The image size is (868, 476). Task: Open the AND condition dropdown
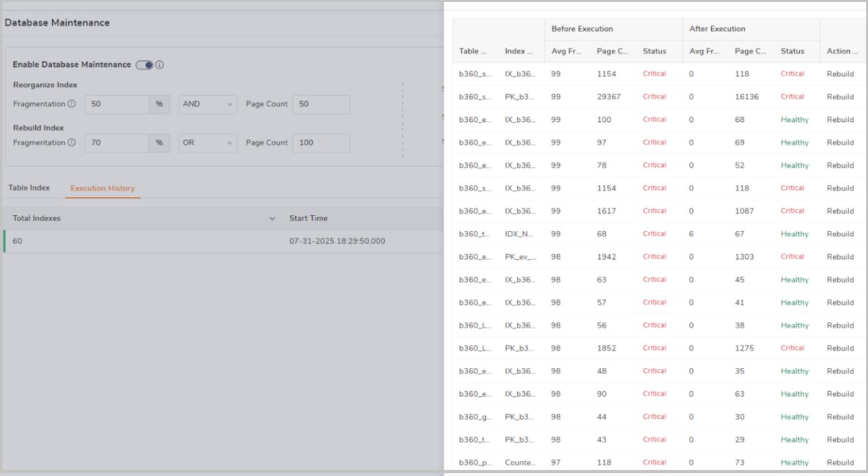pyautogui.click(x=207, y=104)
